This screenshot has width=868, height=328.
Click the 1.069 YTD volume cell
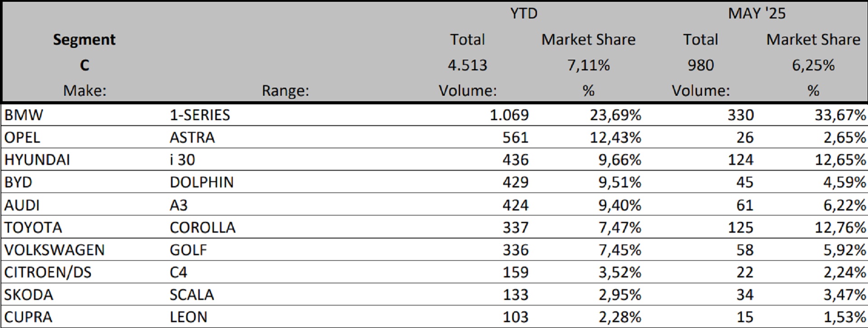(509, 115)
